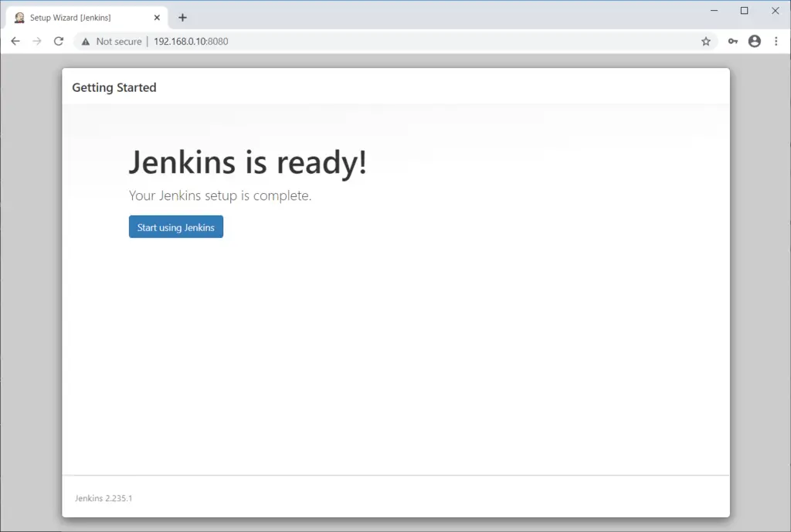
Task: Click the back navigation arrow
Action: tap(15, 41)
